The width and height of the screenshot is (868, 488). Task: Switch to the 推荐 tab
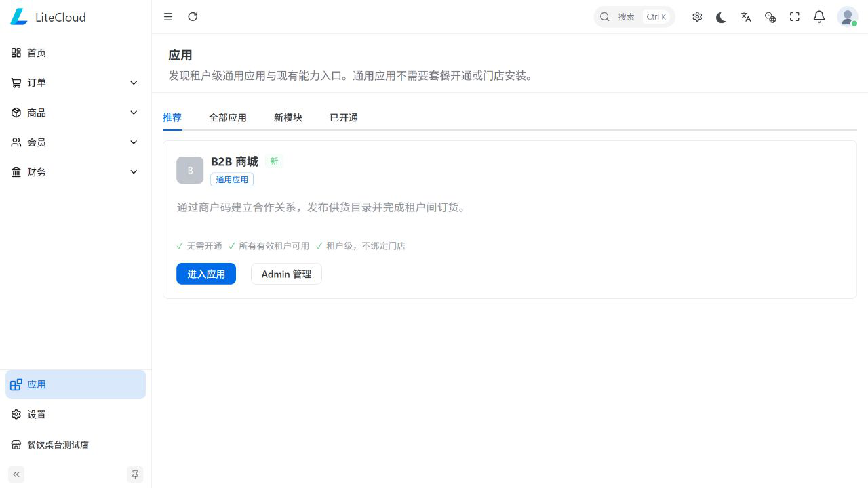[x=172, y=117]
